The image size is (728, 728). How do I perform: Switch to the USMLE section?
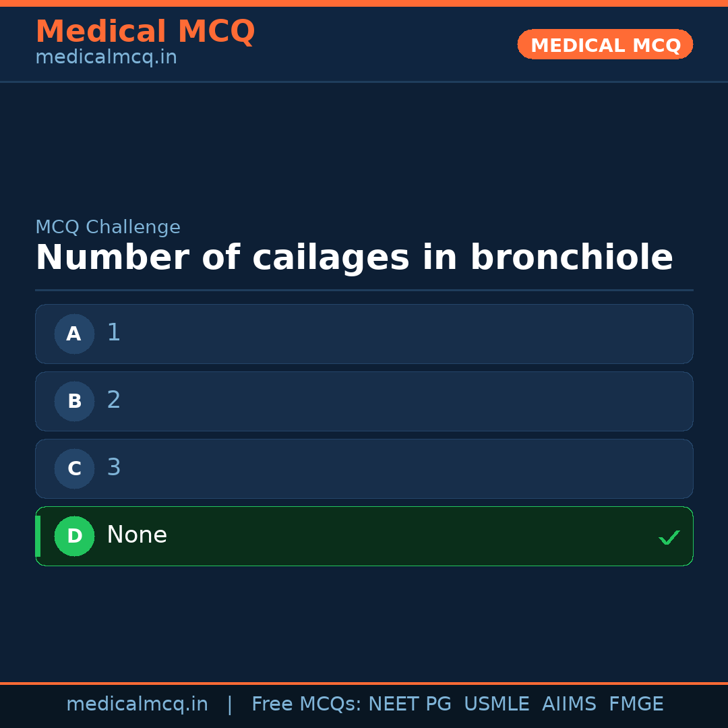497,703
